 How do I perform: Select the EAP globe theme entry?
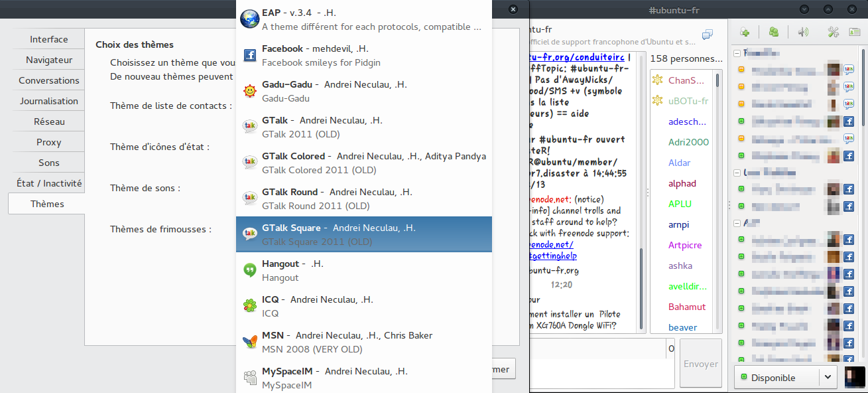tap(364, 20)
